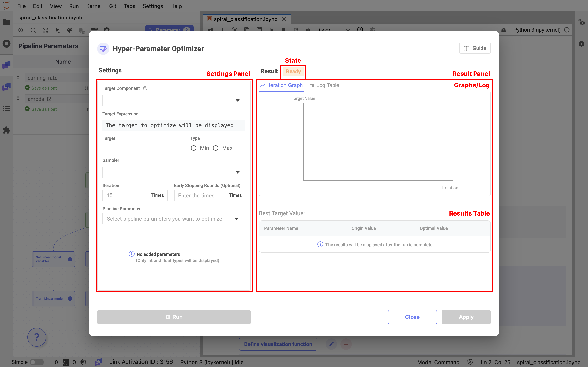Image resolution: width=588 pixels, height=367 pixels.
Task: Expand the Target Component dropdown
Action: coord(174,100)
